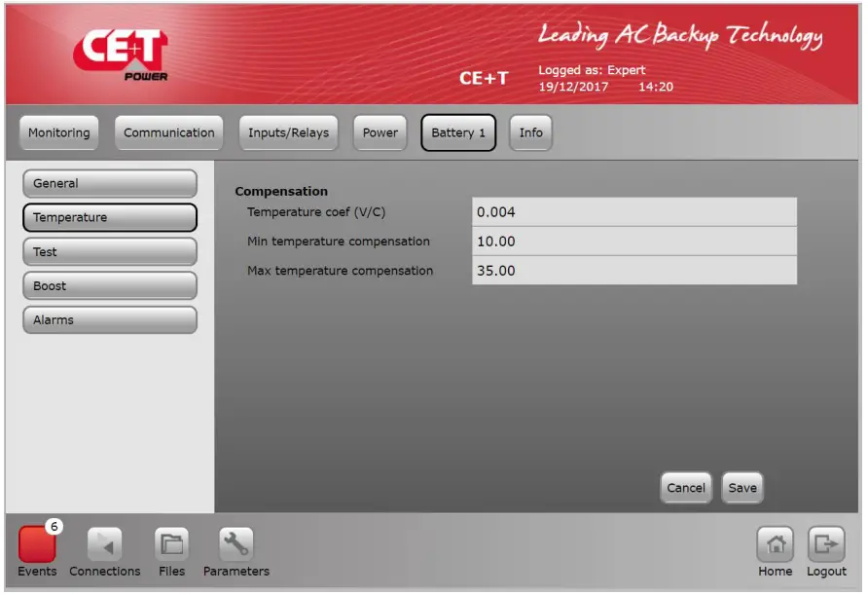This screenshot has height=595, width=868.
Task: Save the compensation settings
Action: click(x=742, y=488)
